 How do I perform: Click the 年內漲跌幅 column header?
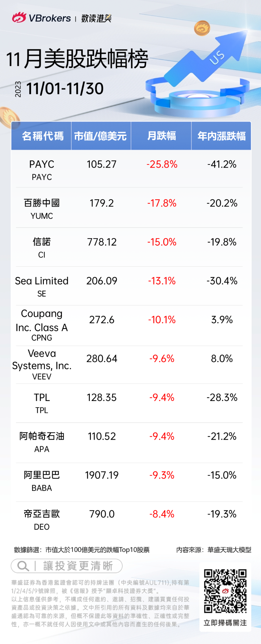[x=222, y=136]
